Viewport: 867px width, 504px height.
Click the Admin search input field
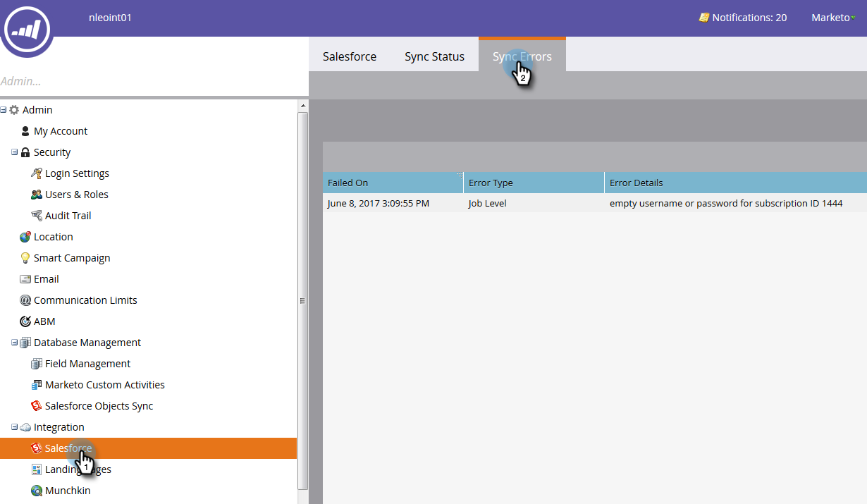(154, 81)
